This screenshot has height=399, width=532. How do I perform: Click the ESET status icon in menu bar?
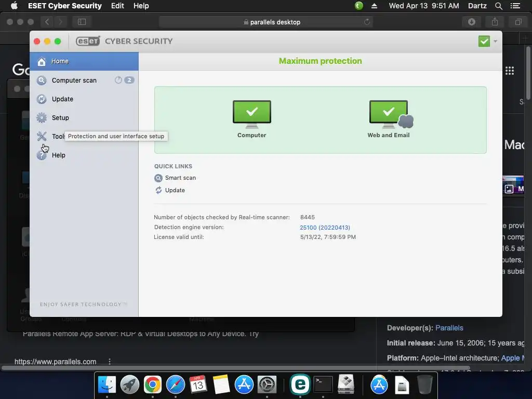(x=358, y=6)
